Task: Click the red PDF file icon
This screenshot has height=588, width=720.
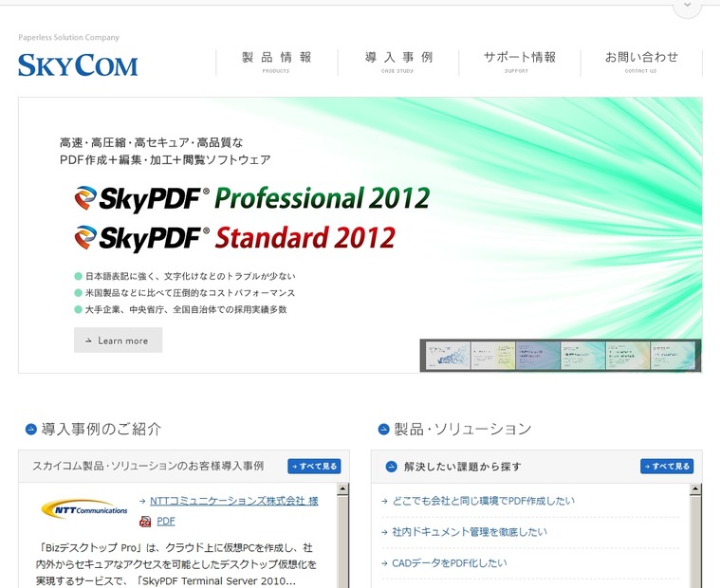Action: (145, 522)
